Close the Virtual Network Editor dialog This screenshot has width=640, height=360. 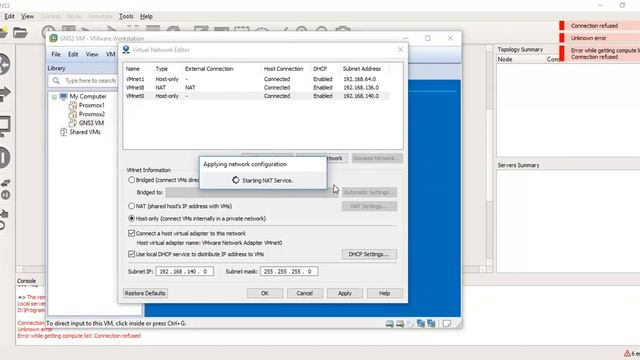[400, 49]
